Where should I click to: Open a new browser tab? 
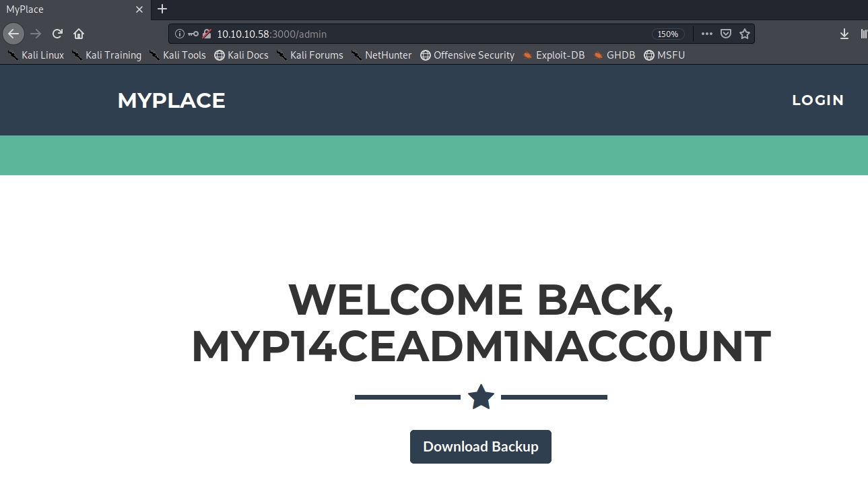[162, 9]
